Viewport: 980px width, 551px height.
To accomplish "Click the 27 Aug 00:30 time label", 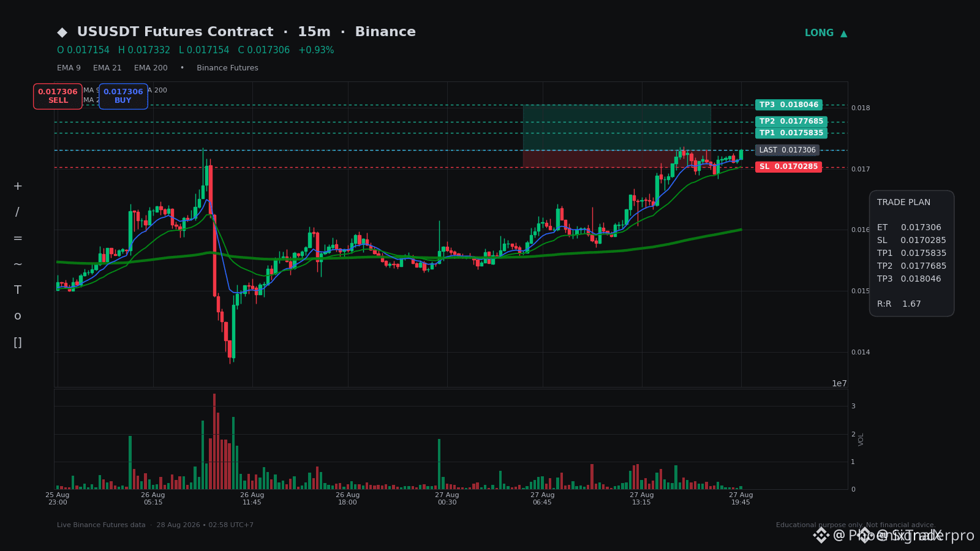I will [447, 499].
